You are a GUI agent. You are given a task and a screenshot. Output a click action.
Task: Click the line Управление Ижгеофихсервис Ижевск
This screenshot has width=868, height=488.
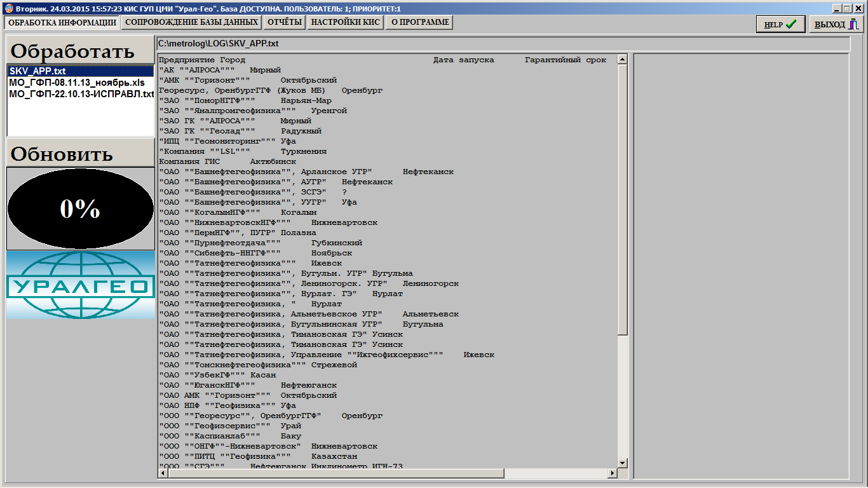326,355
